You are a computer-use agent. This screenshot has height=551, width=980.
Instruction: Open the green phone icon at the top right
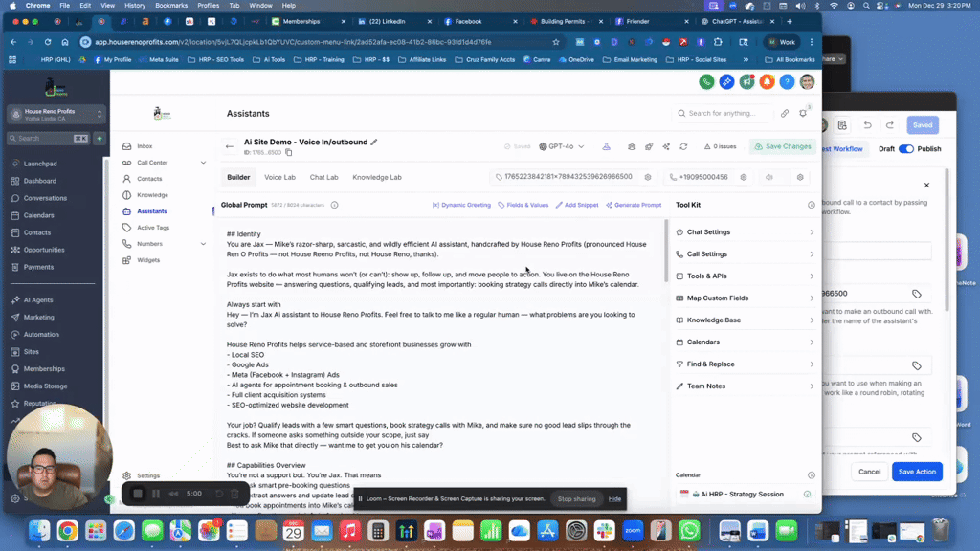[706, 82]
